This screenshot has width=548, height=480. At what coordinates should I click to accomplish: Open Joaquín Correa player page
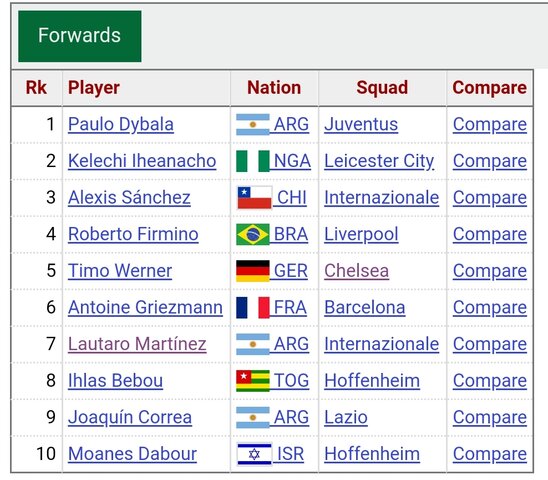(130, 417)
